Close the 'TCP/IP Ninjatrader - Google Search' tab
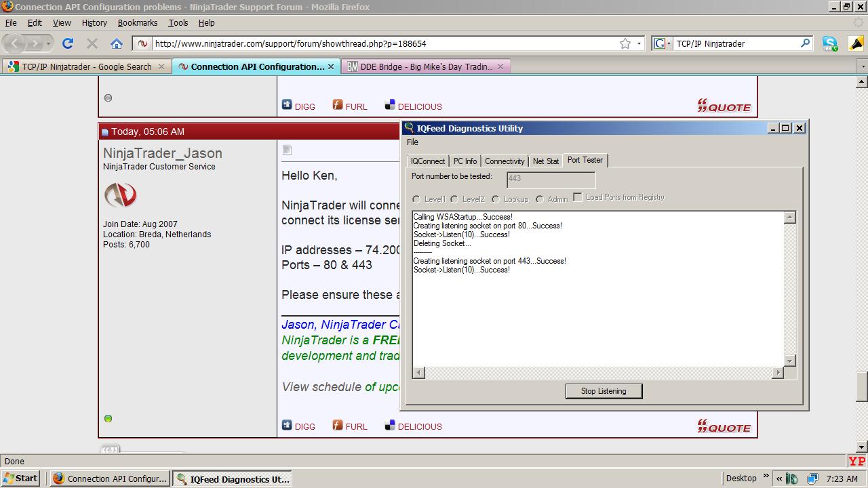868x488 pixels. point(161,66)
